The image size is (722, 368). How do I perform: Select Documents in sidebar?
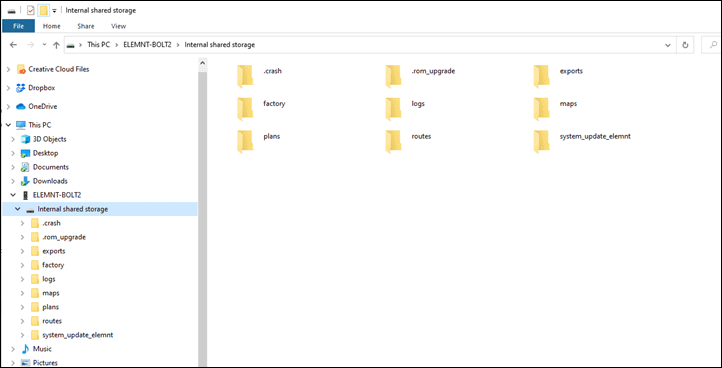[x=51, y=167]
